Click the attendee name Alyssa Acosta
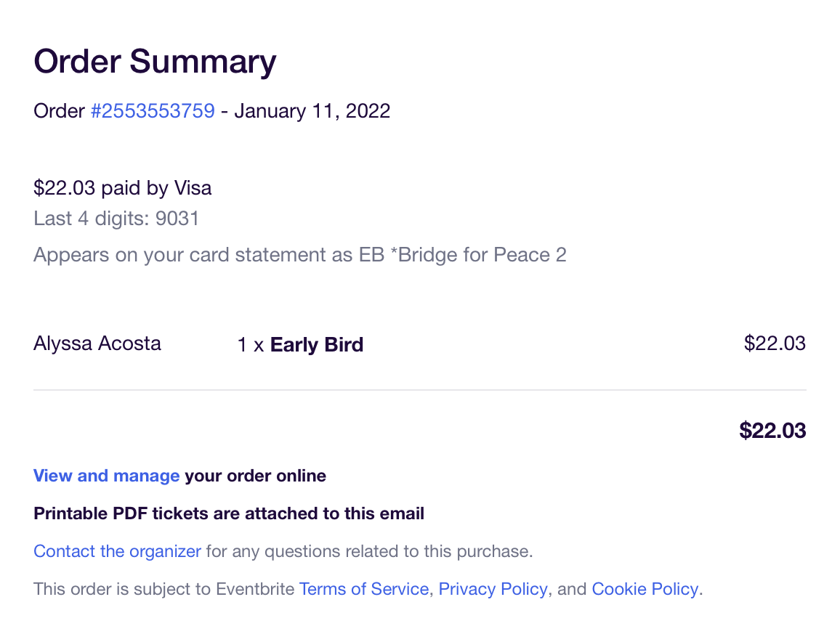Viewport: 840px width, 642px height. point(97,343)
